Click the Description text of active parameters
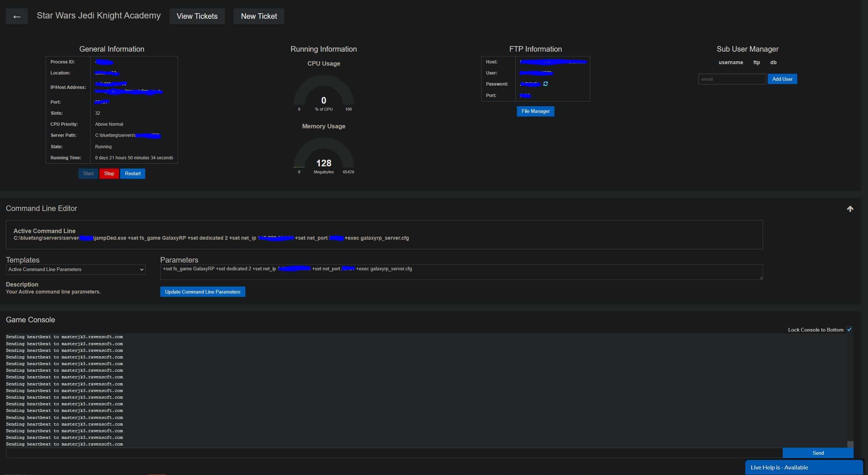Image resolution: width=868 pixels, height=475 pixels. click(53, 292)
